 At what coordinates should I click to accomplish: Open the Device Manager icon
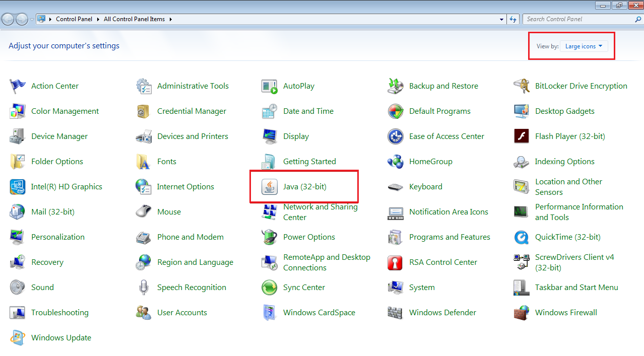click(x=18, y=136)
